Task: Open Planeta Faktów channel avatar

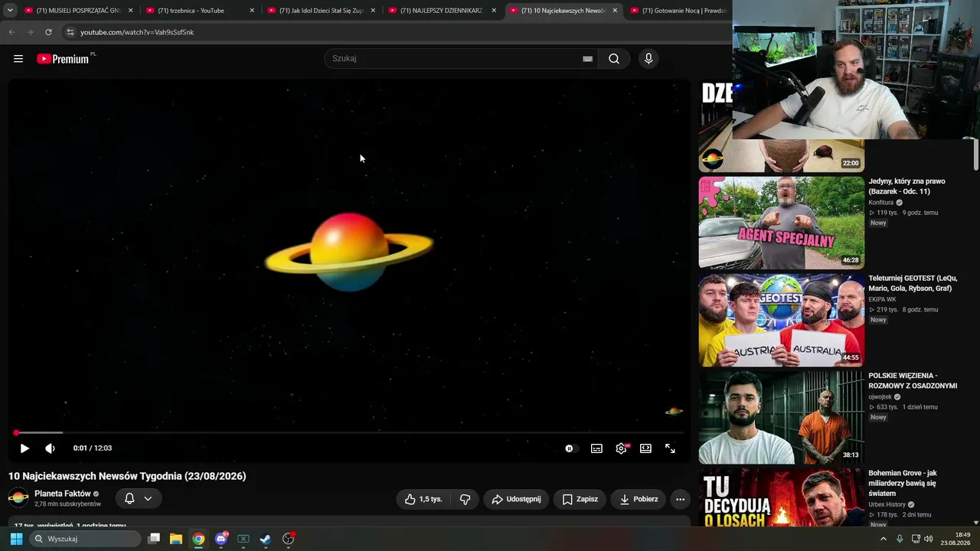Action: click(x=18, y=498)
